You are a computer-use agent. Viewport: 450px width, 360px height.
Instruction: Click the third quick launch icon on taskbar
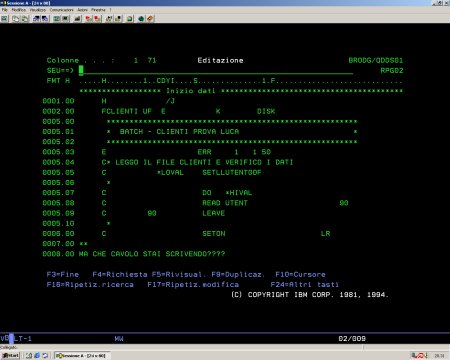[x=45, y=356]
